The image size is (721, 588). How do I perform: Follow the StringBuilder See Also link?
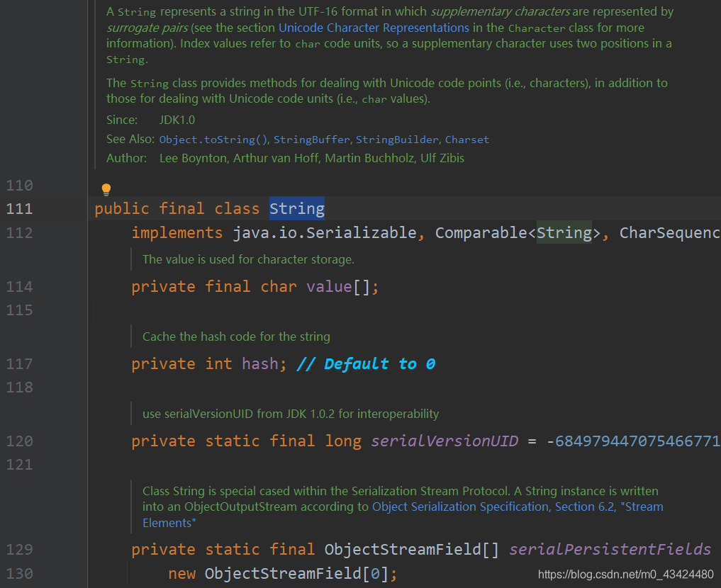(397, 139)
